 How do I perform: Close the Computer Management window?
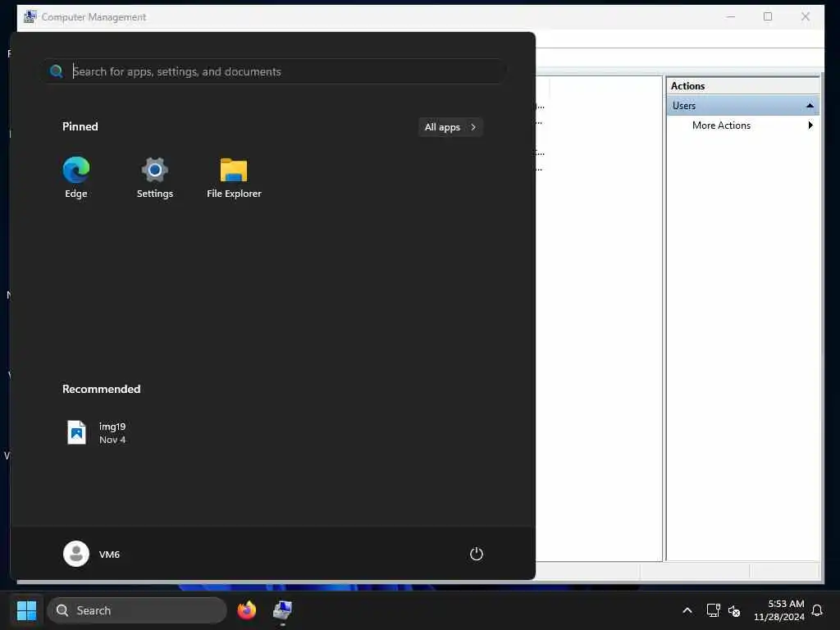(x=806, y=16)
